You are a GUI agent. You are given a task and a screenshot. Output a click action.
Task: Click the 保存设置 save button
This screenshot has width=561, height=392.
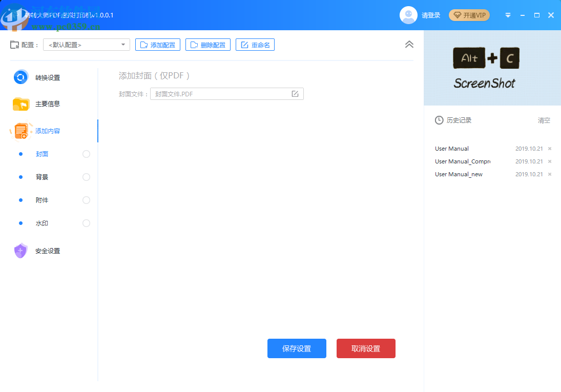click(297, 348)
